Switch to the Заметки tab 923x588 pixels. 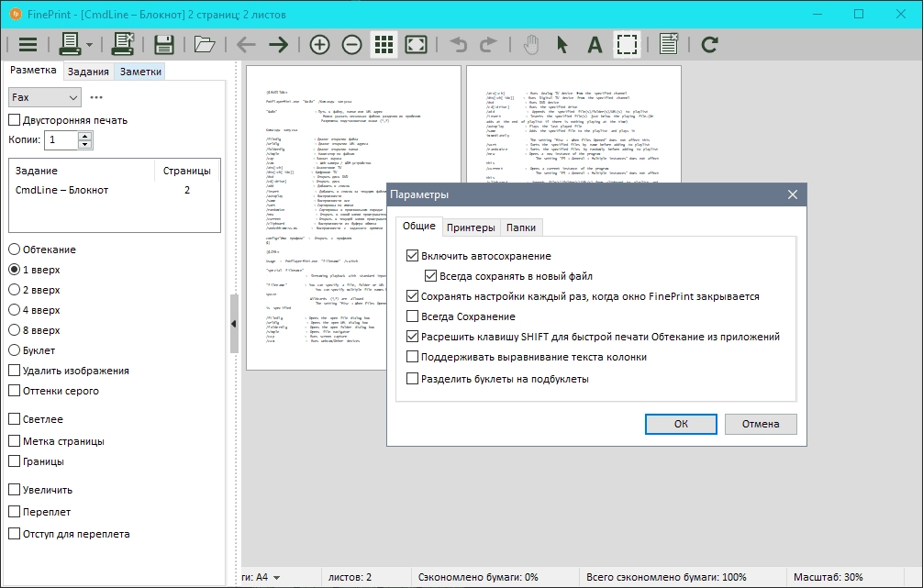140,72
